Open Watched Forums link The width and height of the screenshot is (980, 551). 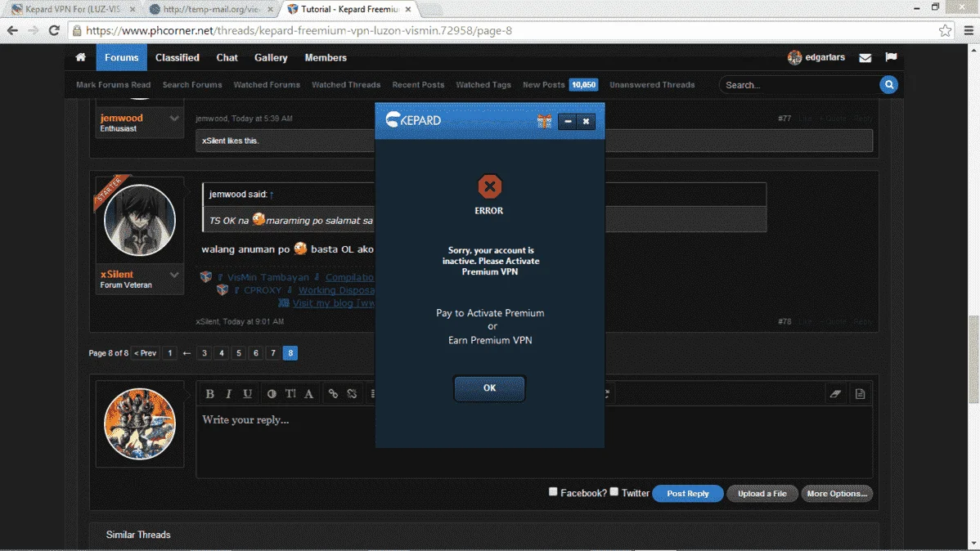point(267,84)
